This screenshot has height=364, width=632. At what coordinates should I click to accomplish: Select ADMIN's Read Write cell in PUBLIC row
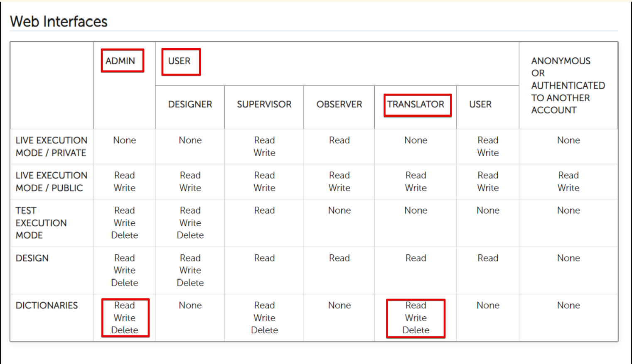click(125, 181)
